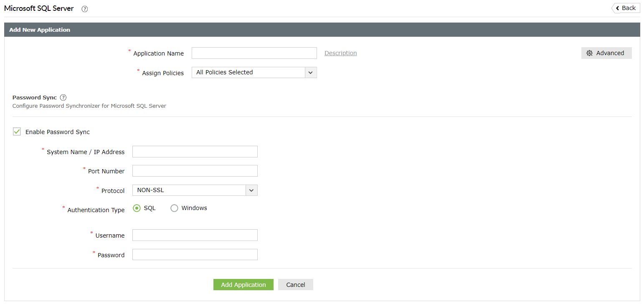The height and width of the screenshot is (304, 644).
Task: Select SQL authentication type
Action: pos(137,208)
